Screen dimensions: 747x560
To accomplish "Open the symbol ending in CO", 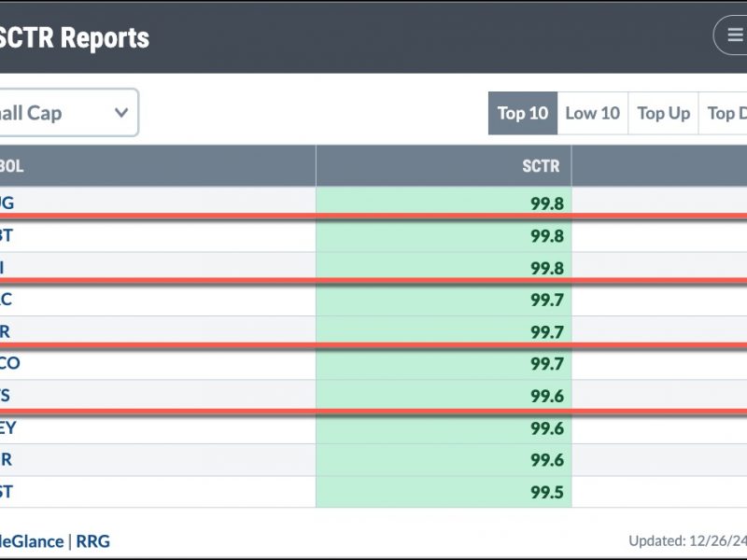I will click(x=9, y=363).
